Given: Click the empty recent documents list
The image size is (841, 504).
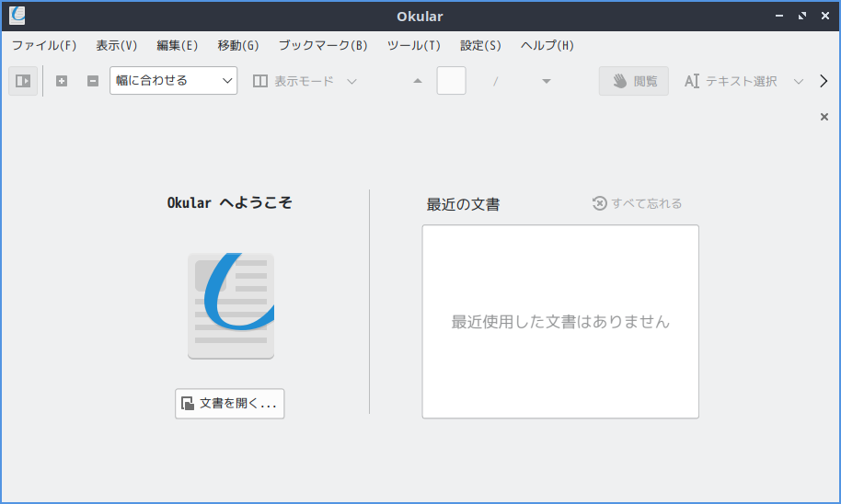Looking at the screenshot, I should pyautogui.click(x=560, y=322).
